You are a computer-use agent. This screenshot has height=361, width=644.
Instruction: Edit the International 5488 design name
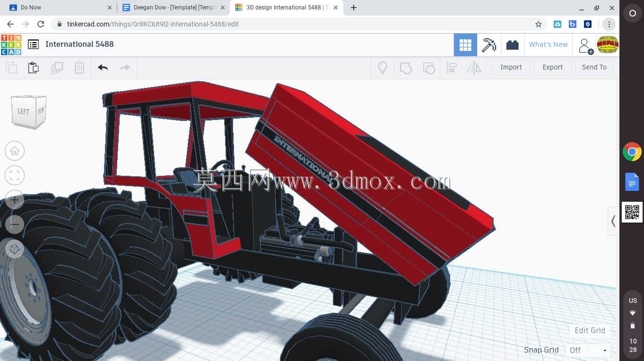pyautogui.click(x=79, y=44)
